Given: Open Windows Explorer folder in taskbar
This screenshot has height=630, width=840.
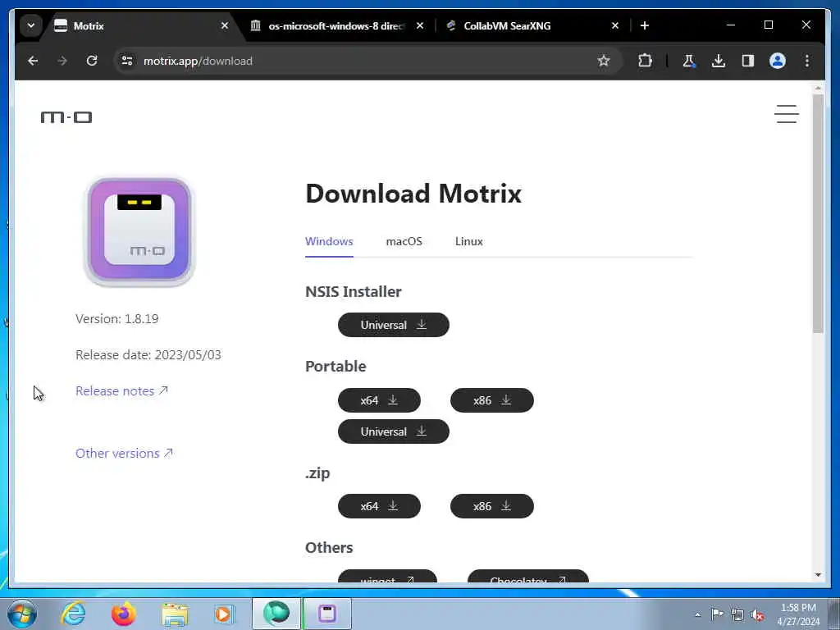Looking at the screenshot, I should (x=175, y=614).
